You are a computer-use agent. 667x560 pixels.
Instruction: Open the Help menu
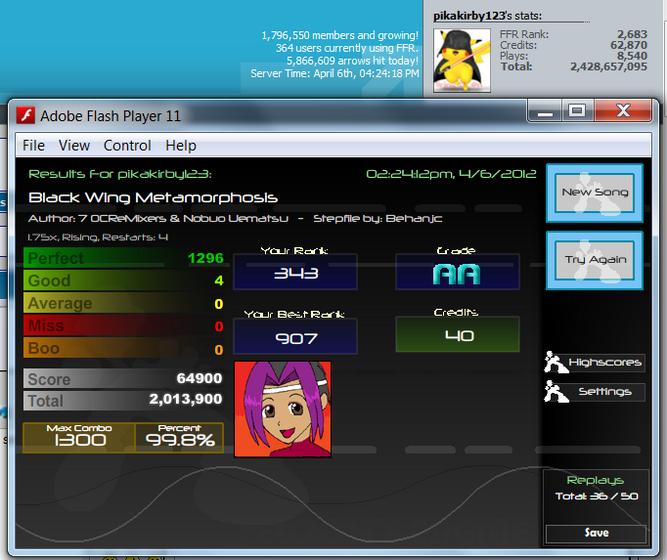pos(181,146)
